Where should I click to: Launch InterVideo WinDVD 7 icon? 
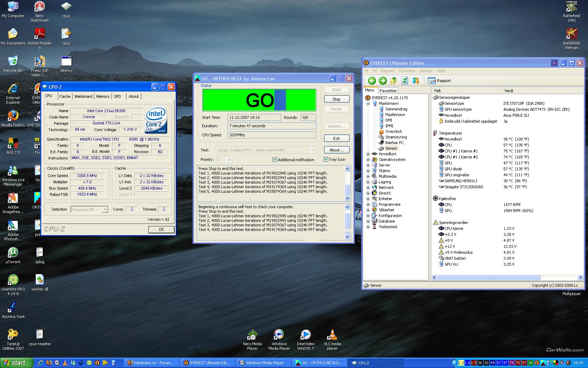306,340
